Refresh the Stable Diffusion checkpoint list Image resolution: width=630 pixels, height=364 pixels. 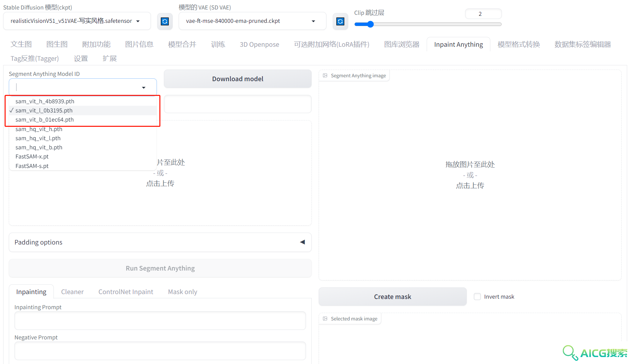[x=165, y=21]
